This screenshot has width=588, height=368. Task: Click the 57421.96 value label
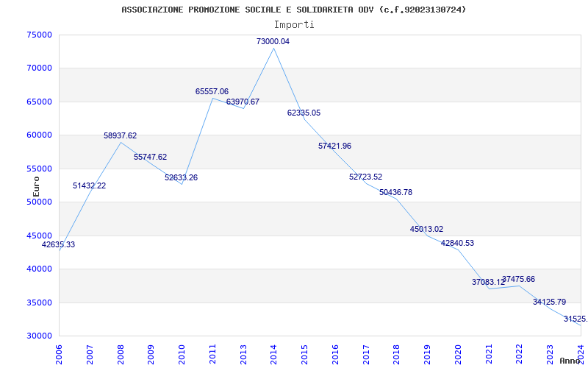pyautogui.click(x=334, y=146)
